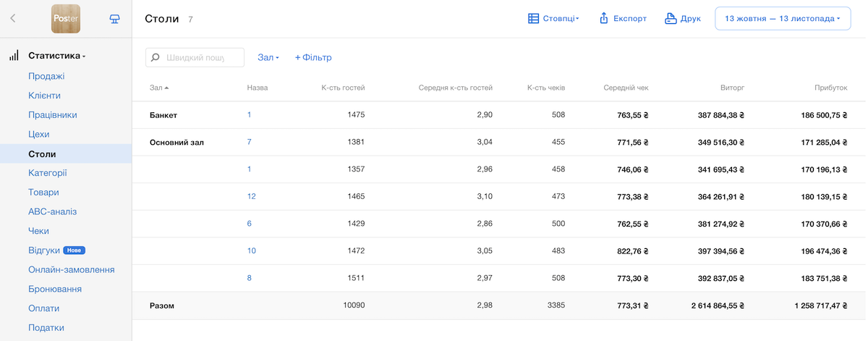
Task: Open ABC-аналіз in the sidebar
Action: tap(52, 212)
